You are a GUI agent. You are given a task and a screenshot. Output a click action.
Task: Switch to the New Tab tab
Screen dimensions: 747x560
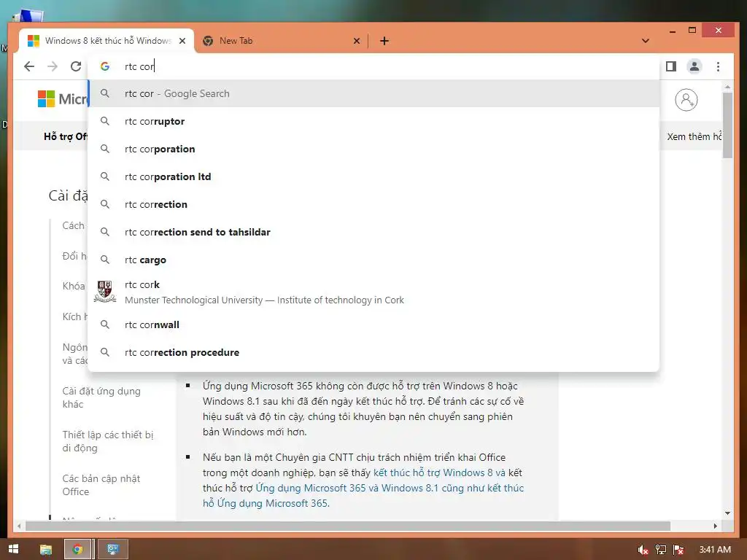point(281,41)
